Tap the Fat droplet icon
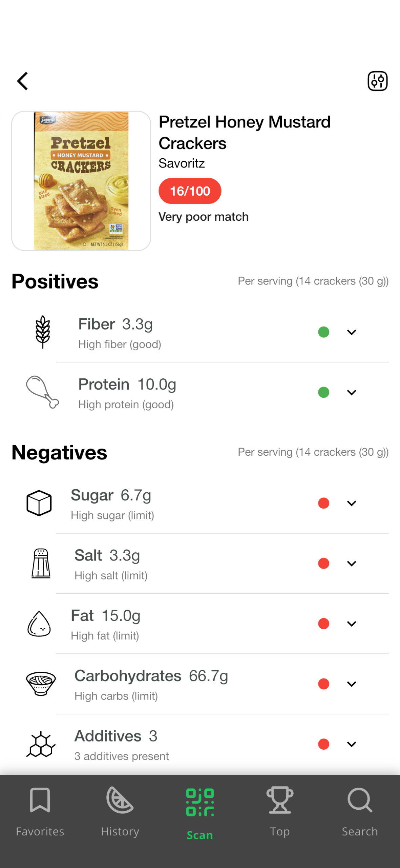This screenshot has height=868, width=400. click(x=39, y=624)
